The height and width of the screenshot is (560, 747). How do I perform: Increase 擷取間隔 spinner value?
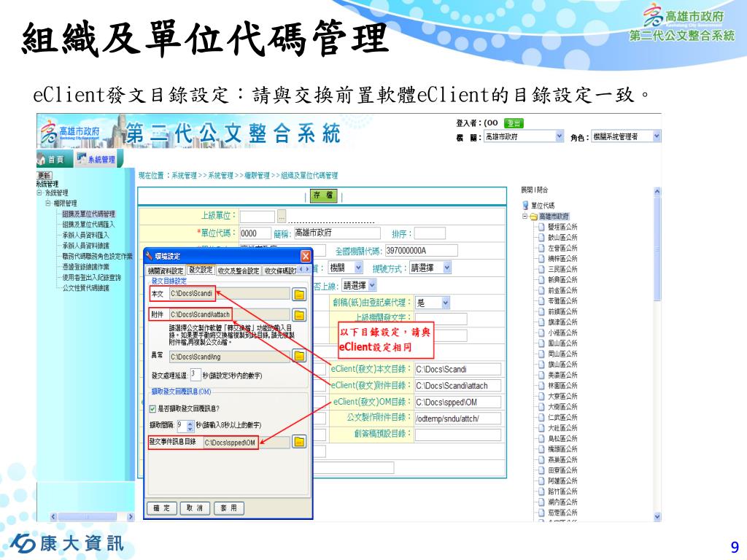(190, 422)
